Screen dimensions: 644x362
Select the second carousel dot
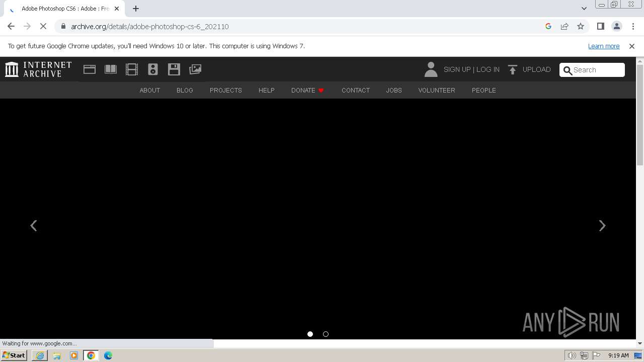click(326, 334)
